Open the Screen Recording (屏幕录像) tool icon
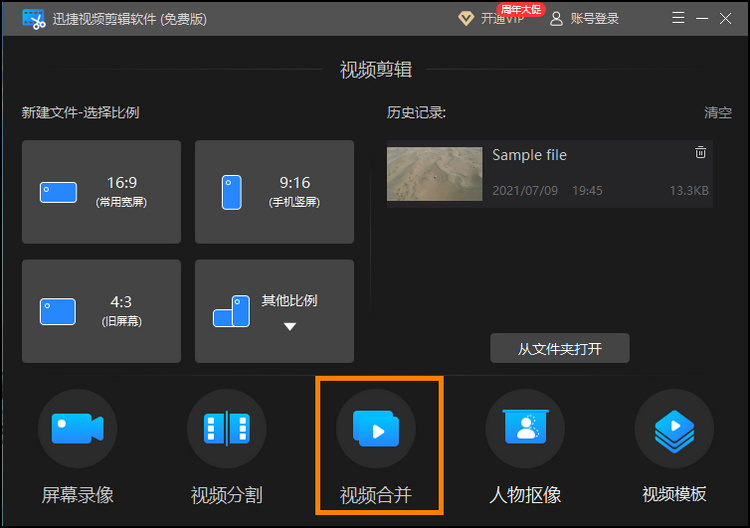The image size is (750, 528). click(77, 428)
